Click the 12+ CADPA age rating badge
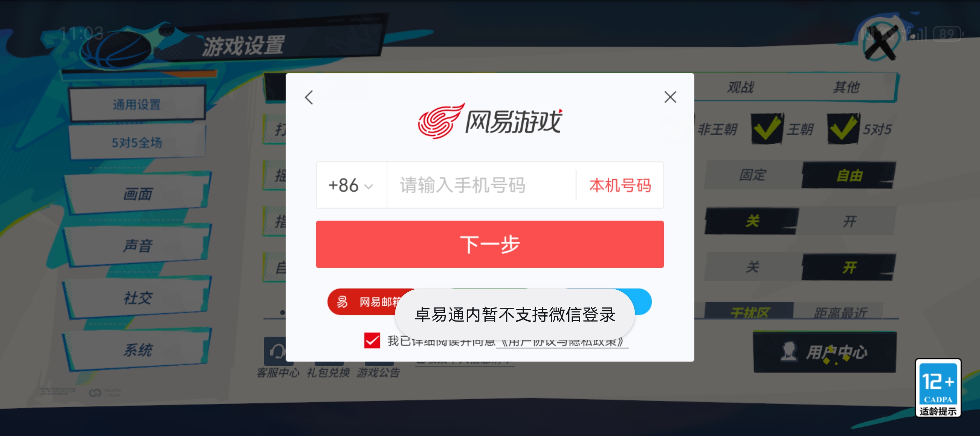This screenshot has height=436, width=980. tap(938, 388)
